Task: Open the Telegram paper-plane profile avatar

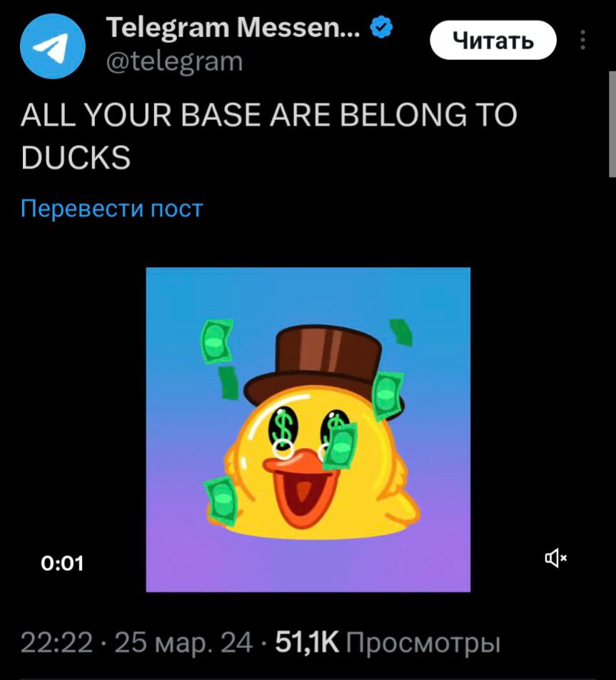Action: 52,46
